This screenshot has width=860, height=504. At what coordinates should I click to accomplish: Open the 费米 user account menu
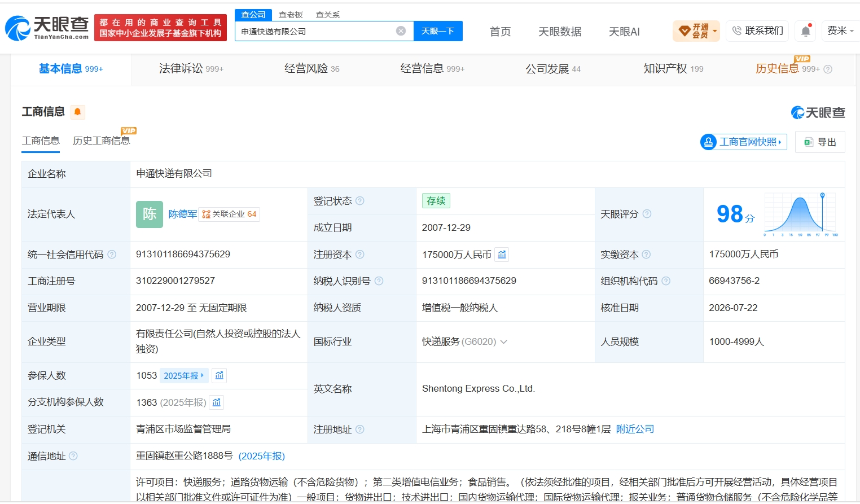(840, 31)
